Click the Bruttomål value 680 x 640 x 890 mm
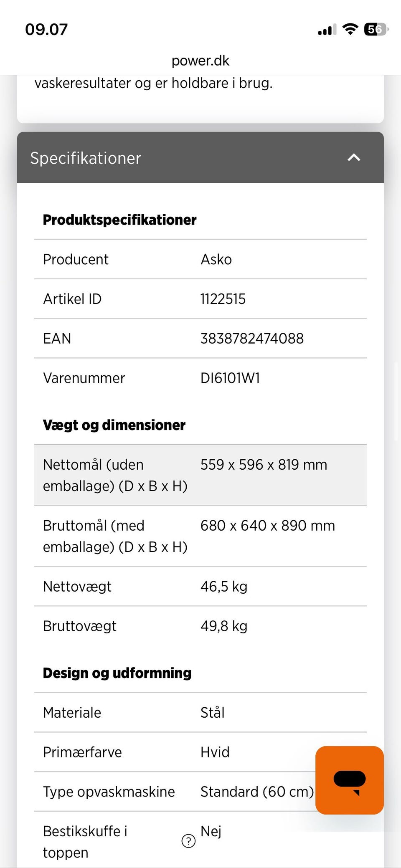Screen dimensions: 401x868 click(x=267, y=526)
